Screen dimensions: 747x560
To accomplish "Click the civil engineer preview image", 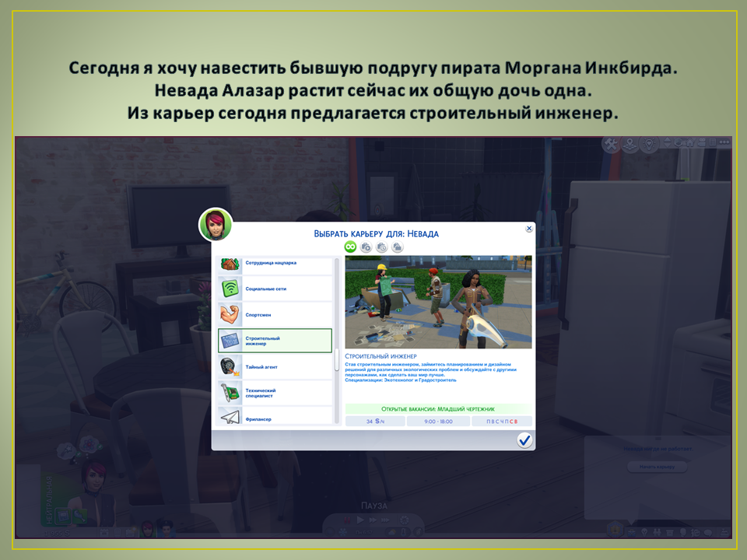I will tap(438, 302).
